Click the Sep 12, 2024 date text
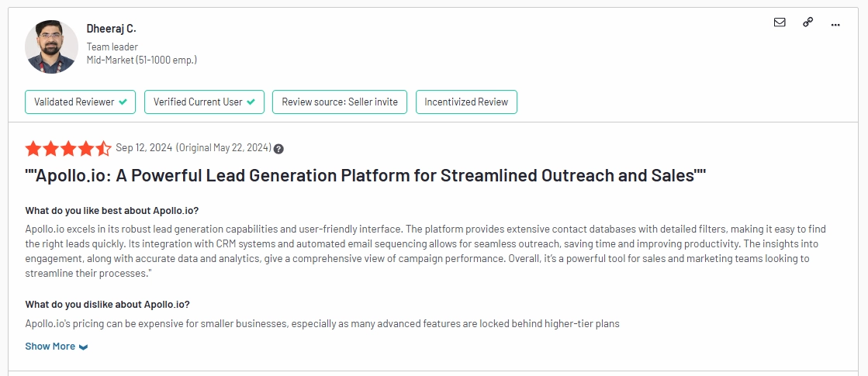 [x=144, y=147]
